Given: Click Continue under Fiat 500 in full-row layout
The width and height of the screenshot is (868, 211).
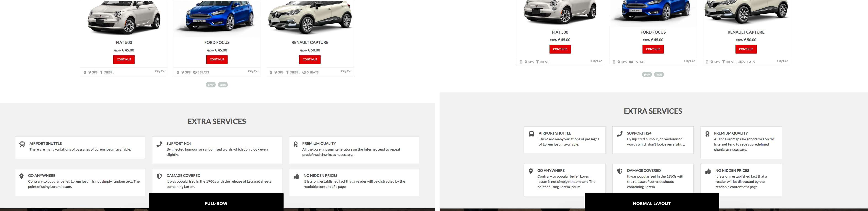Looking at the screenshot, I should pos(124,60).
